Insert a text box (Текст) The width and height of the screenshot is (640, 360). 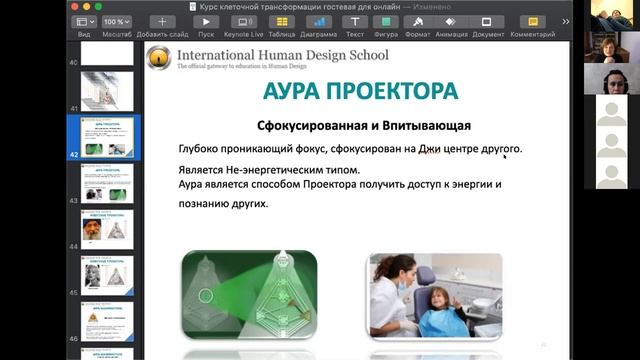355,22
